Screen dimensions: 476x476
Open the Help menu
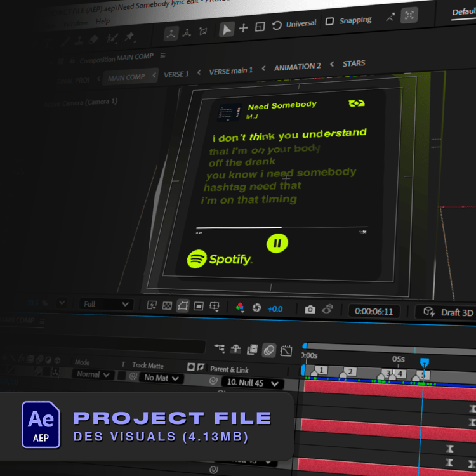(x=103, y=21)
